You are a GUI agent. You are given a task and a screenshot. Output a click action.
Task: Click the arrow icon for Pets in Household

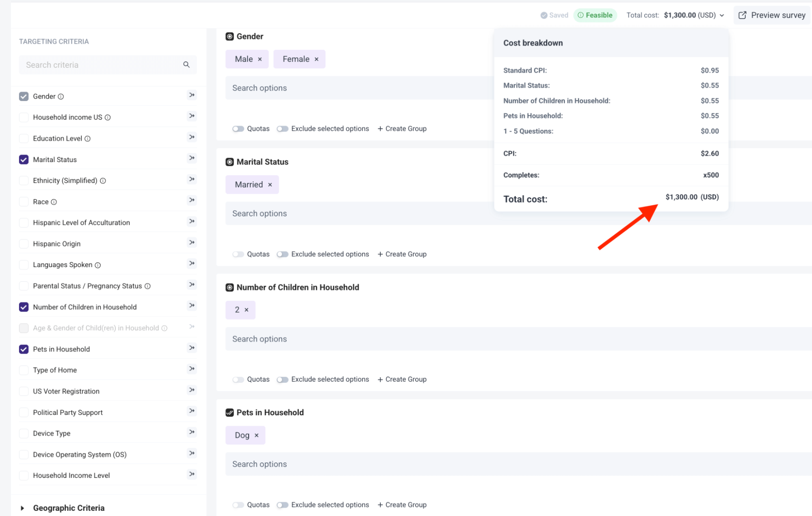(x=192, y=348)
